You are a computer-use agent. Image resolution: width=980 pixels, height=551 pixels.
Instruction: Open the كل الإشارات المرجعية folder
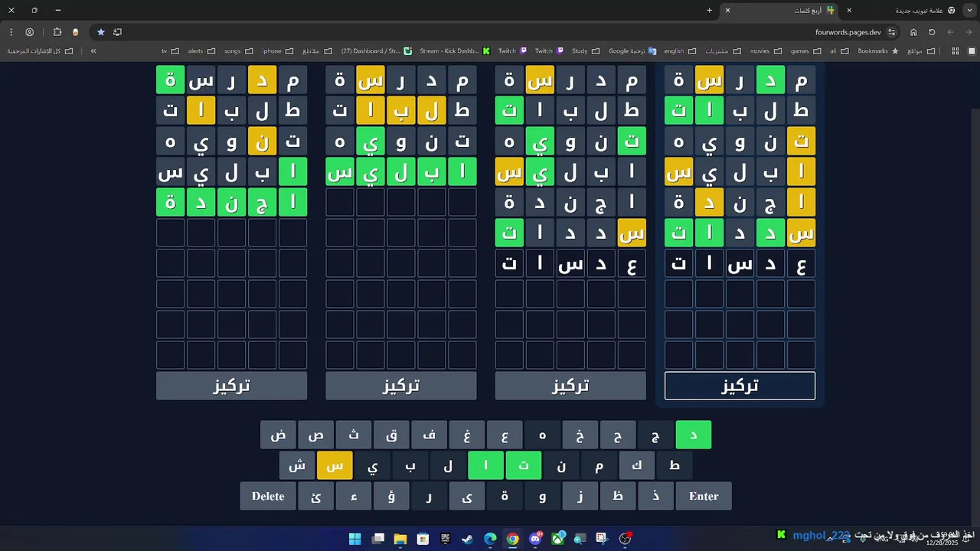point(41,51)
